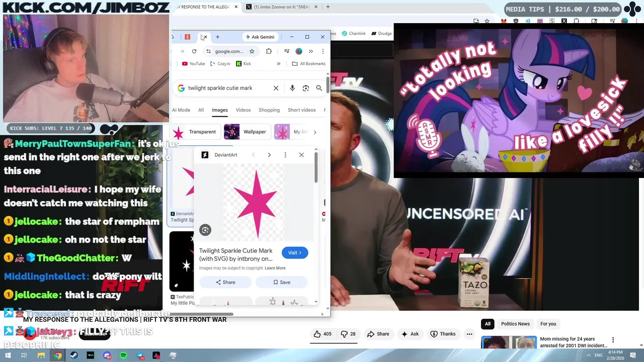Image resolution: width=644 pixels, height=362 pixels.
Task: Select the For you chip
Action: pyautogui.click(x=548, y=324)
